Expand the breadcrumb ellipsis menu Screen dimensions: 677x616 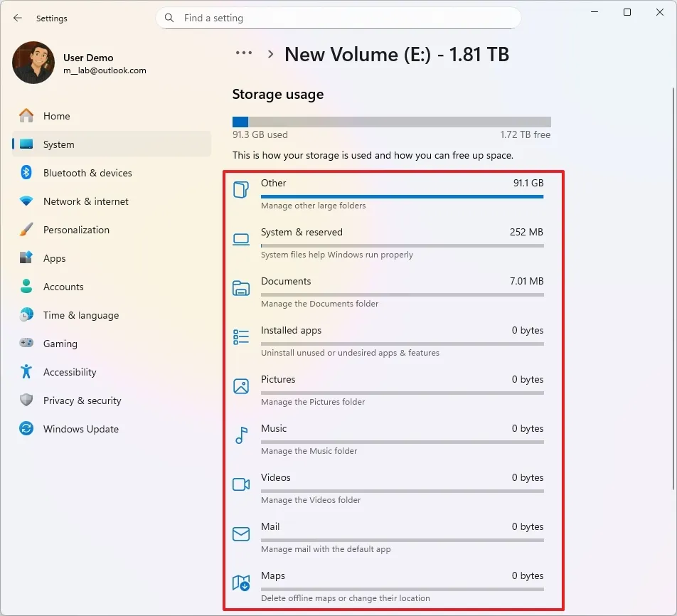pos(244,53)
